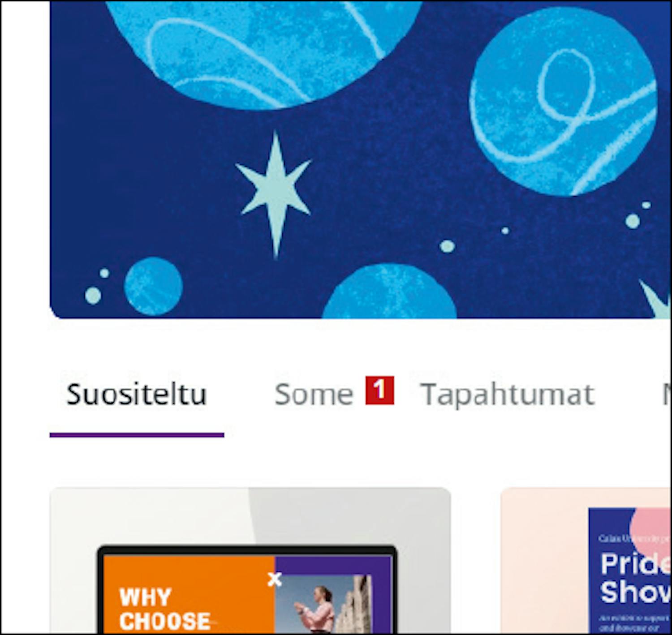Click the Pride Show heading text
Image resolution: width=672 pixels, height=635 pixels.
pos(635,578)
